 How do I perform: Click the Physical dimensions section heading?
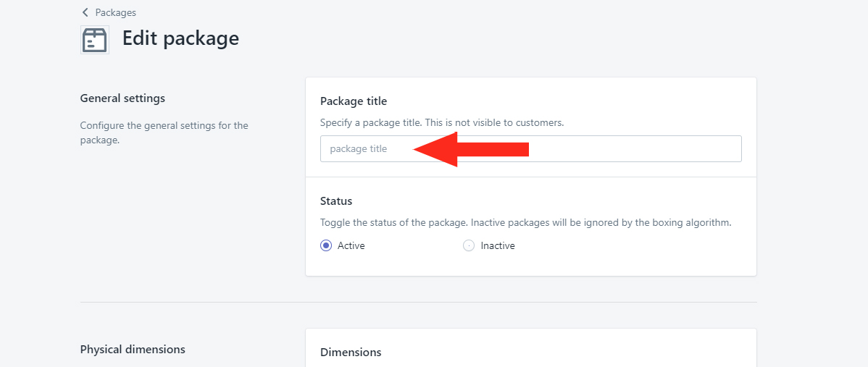pos(133,350)
